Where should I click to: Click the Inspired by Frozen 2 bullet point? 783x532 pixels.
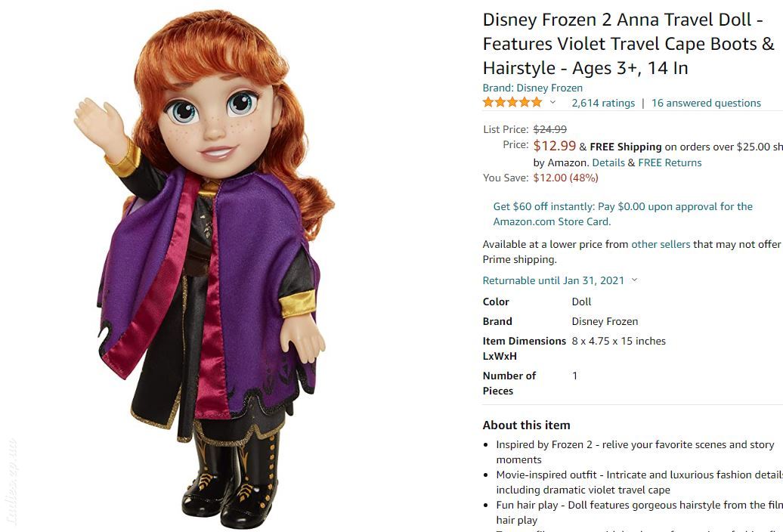pyautogui.click(x=635, y=452)
